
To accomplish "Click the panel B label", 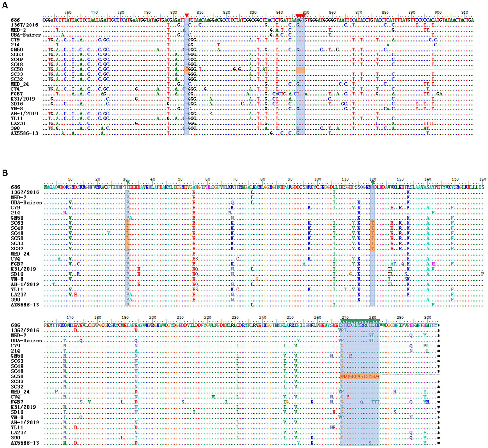I will 5,172.
